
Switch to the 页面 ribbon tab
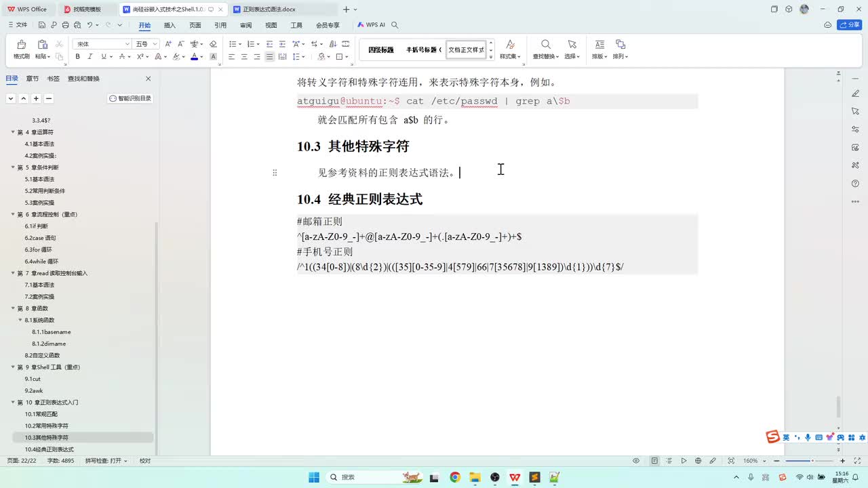point(195,25)
